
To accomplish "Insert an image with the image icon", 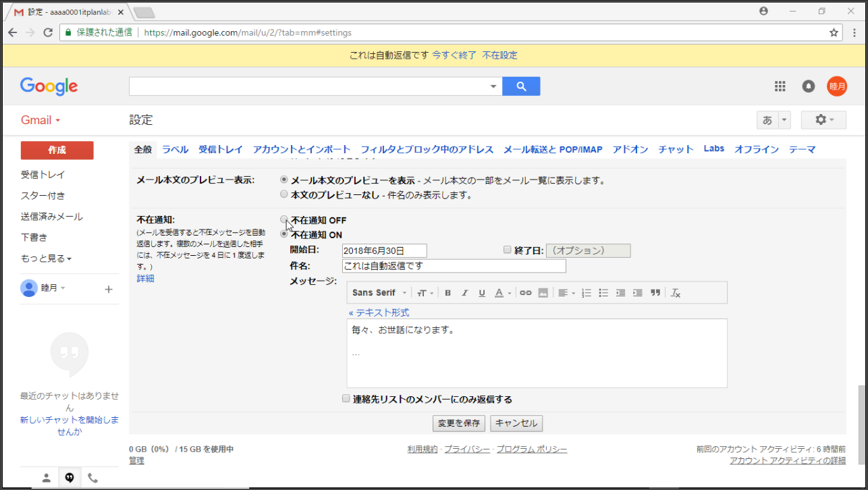I will coord(543,293).
